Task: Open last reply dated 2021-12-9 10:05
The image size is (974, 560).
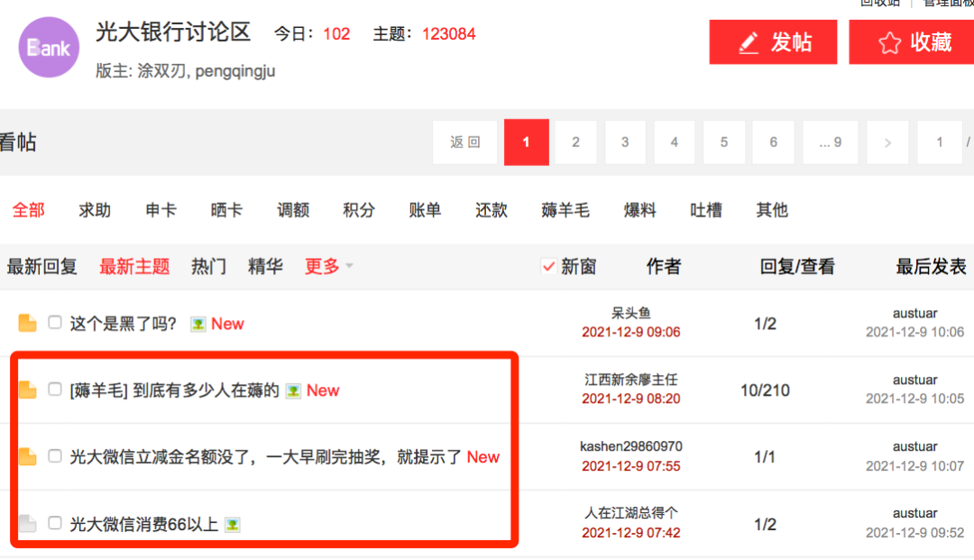Action: click(x=915, y=399)
